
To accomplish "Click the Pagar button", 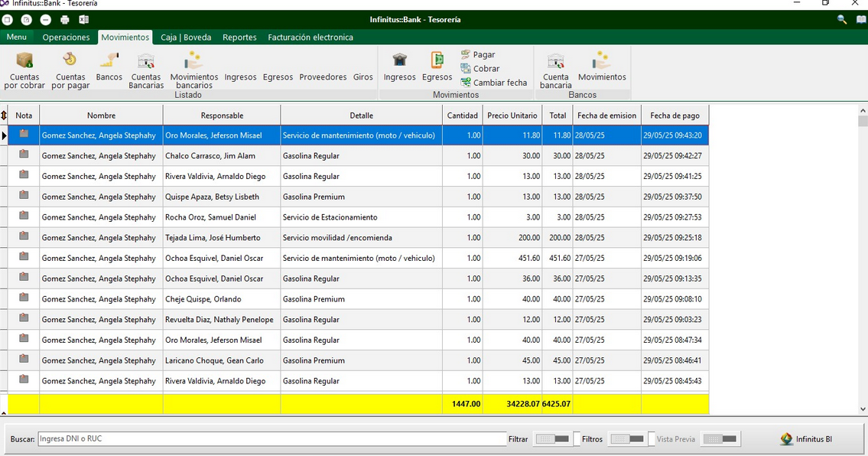I will (478, 55).
